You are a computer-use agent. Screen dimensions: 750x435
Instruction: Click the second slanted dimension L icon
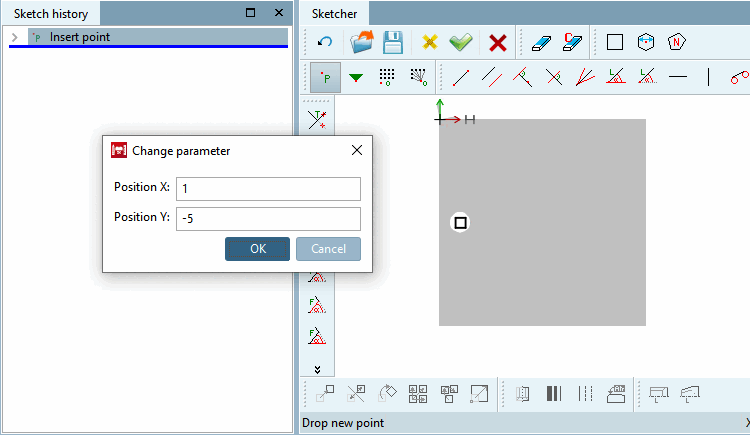click(689, 394)
